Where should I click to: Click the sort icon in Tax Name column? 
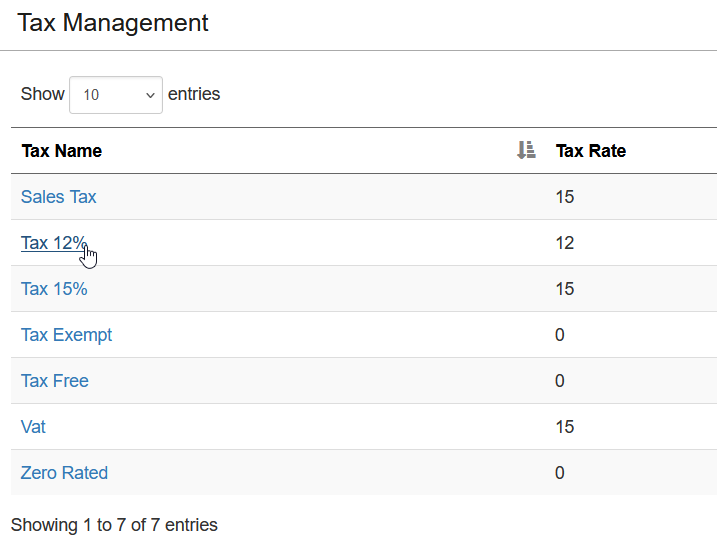pyautogui.click(x=526, y=150)
